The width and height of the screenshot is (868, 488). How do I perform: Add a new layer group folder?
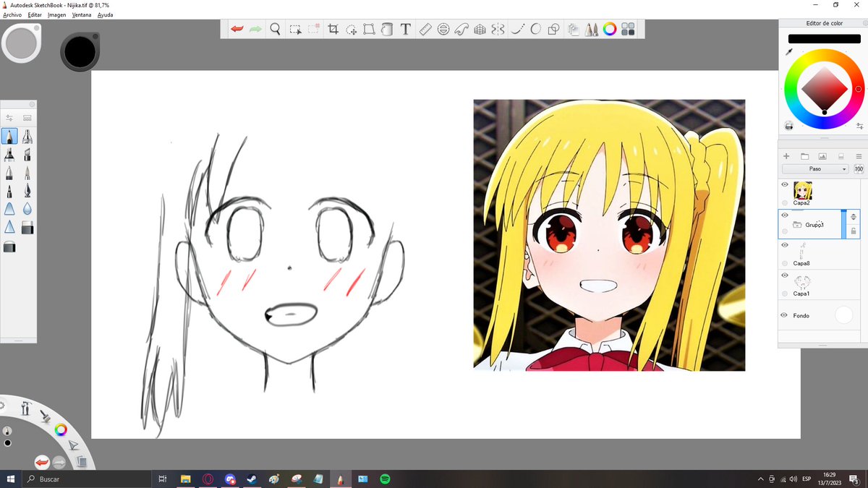pos(804,156)
